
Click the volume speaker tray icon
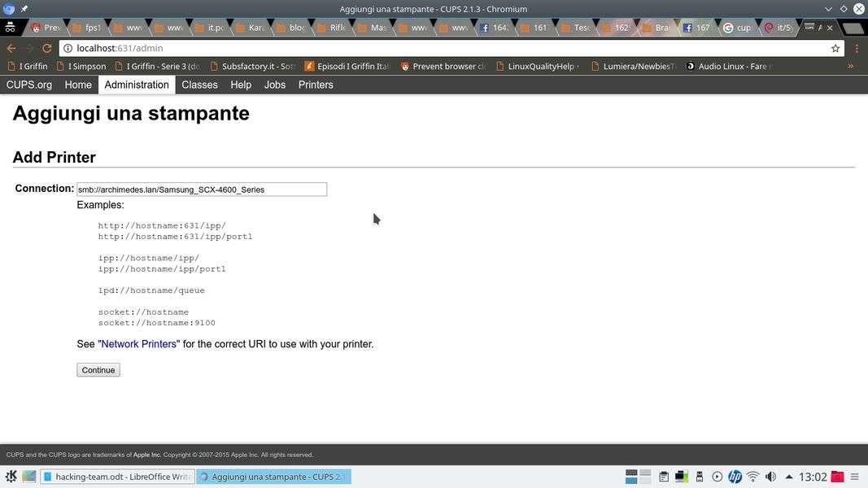770,477
